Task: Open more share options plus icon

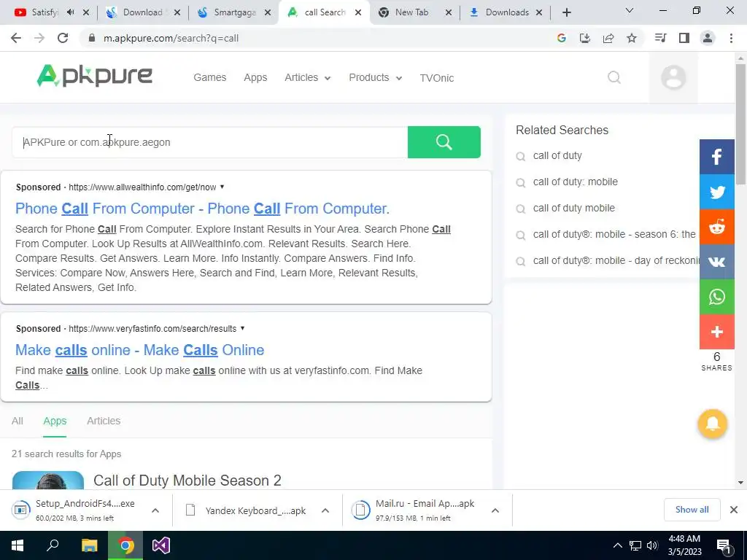Action: click(x=716, y=332)
